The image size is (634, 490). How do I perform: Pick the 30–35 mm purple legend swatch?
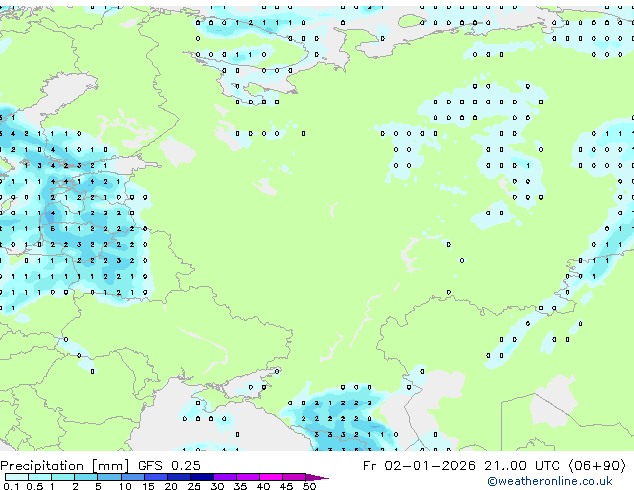[225, 477]
